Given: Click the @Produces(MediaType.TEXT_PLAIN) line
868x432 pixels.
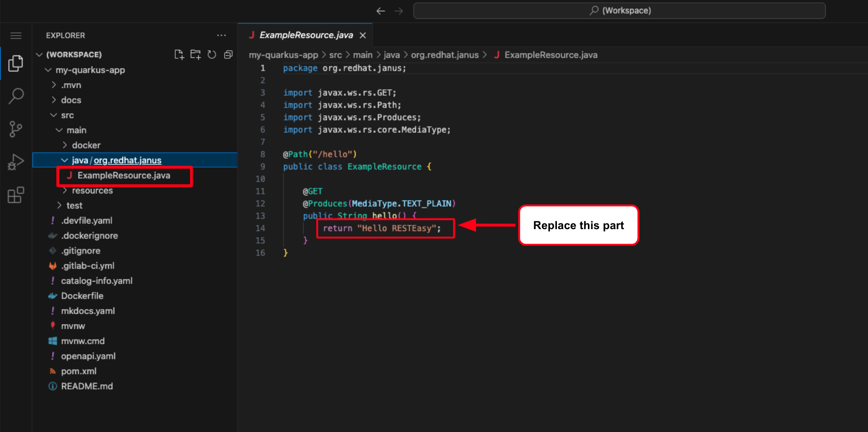Looking at the screenshot, I should 379,203.
